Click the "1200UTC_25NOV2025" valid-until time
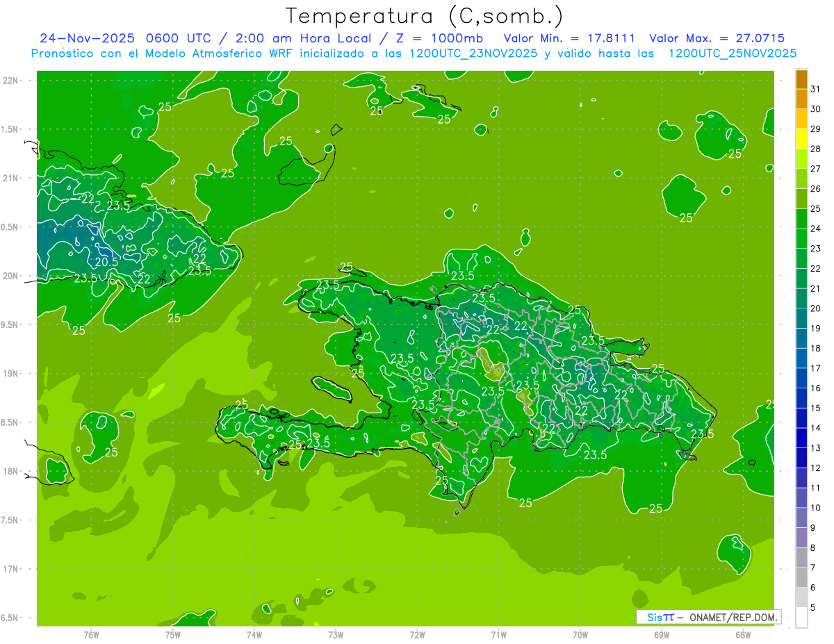 (732, 53)
